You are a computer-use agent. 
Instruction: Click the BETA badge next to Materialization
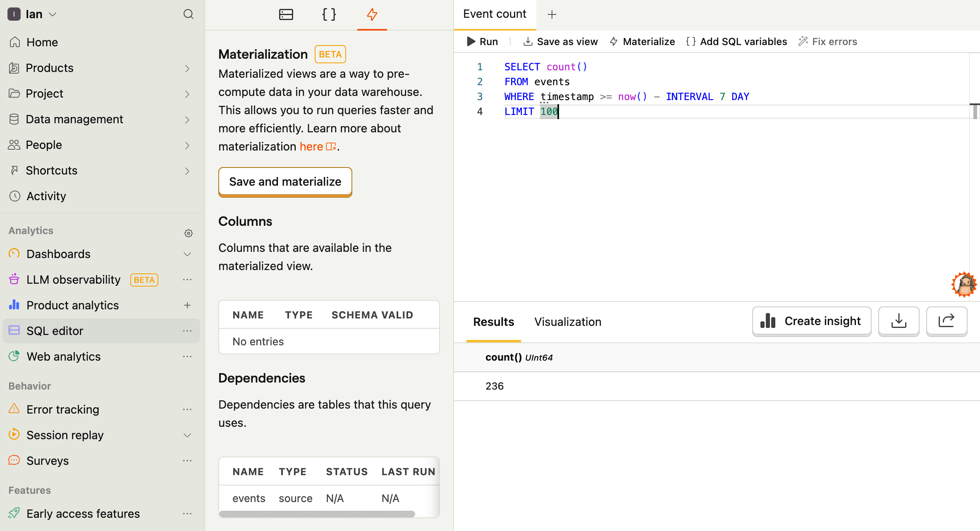[330, 54]
